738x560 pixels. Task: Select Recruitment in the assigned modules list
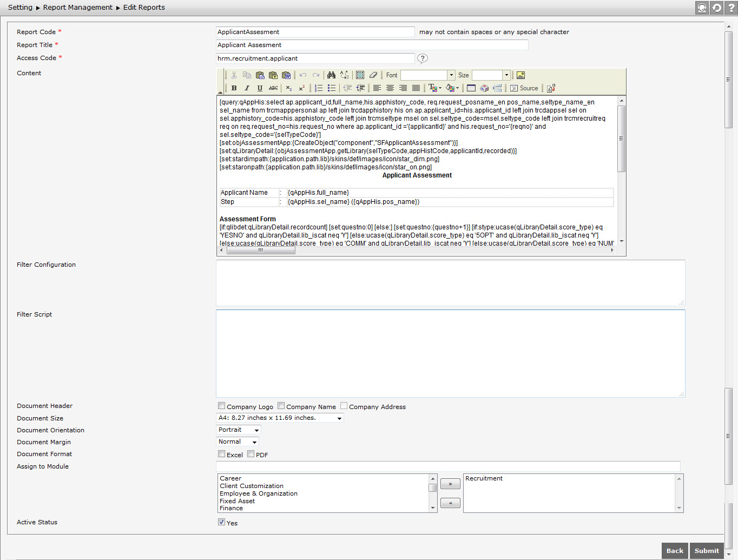click(x=484, y=478)
